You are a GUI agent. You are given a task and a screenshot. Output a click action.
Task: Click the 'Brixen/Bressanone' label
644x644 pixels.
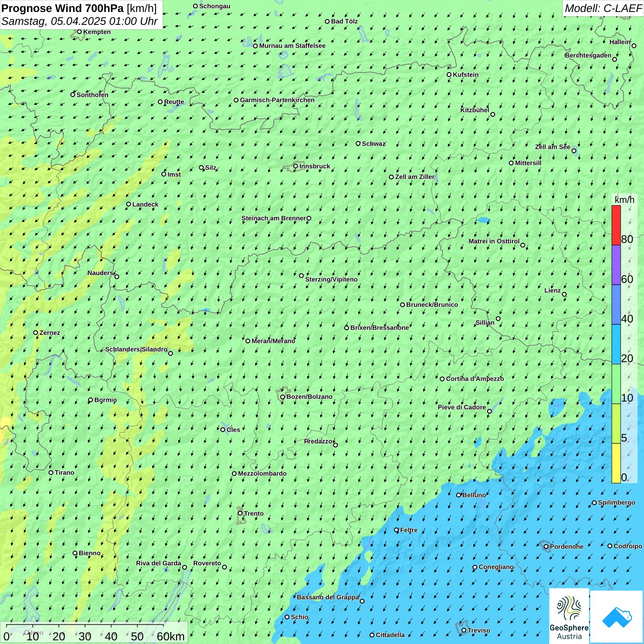(x=379, y=328)
